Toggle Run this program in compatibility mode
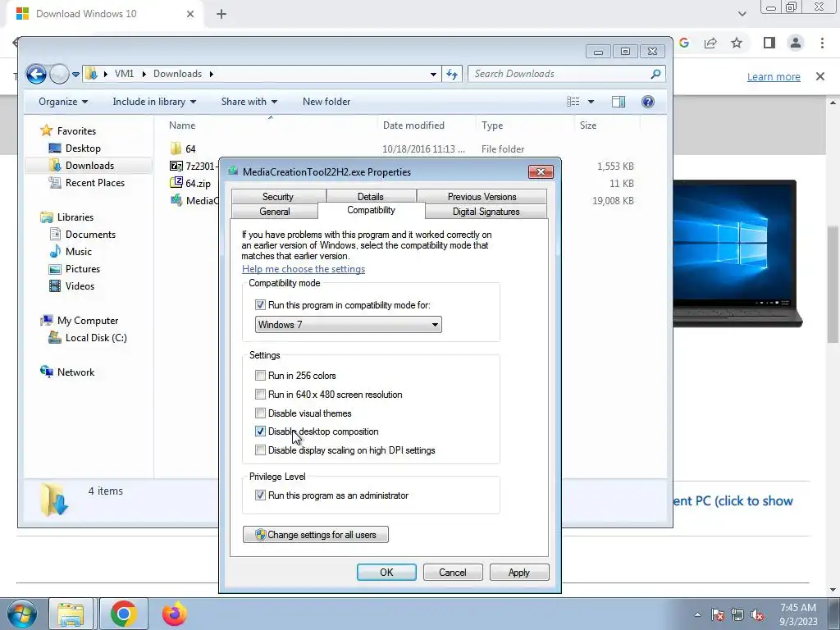The image size is (840, 630). (260, 305)
